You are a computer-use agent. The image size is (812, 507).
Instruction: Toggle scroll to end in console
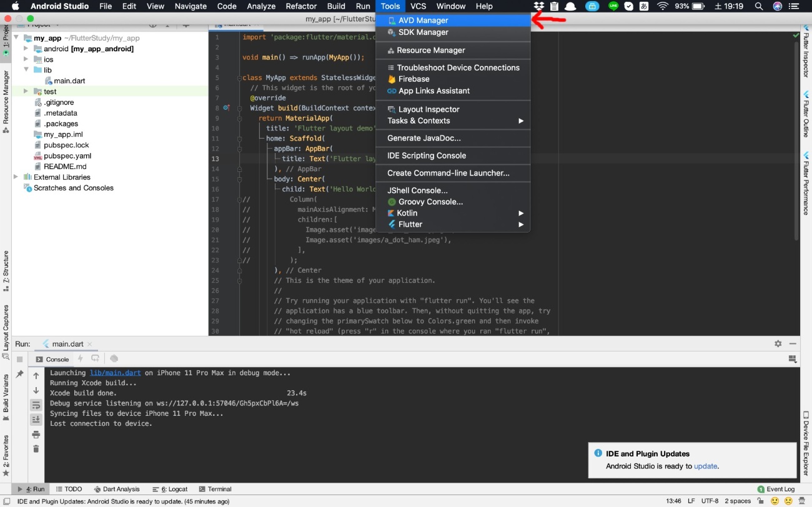[x=36, y=420]
